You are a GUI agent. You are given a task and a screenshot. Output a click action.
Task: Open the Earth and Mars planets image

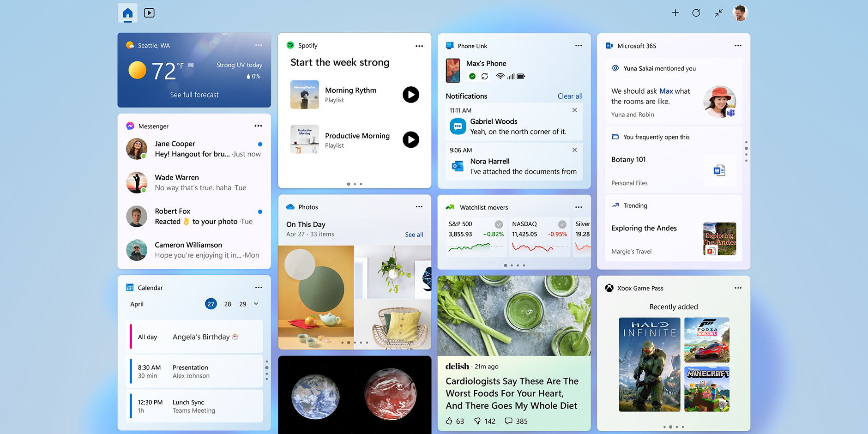pos(355,395)
